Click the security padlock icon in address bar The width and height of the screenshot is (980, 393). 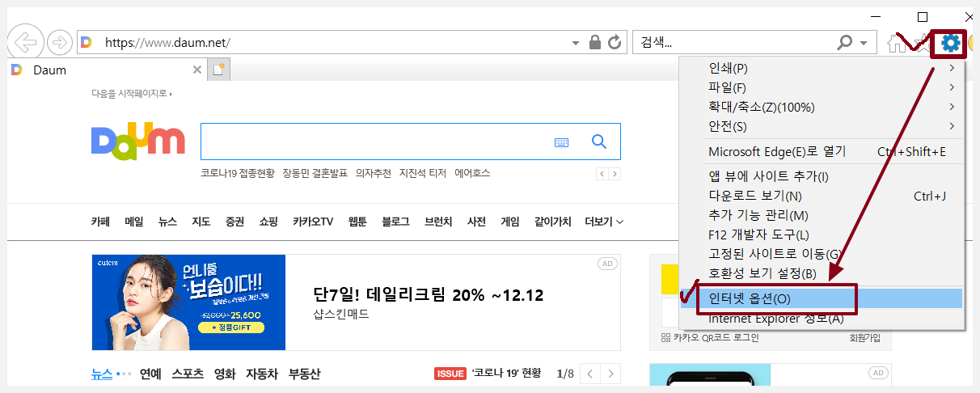[x=595, y=42]
